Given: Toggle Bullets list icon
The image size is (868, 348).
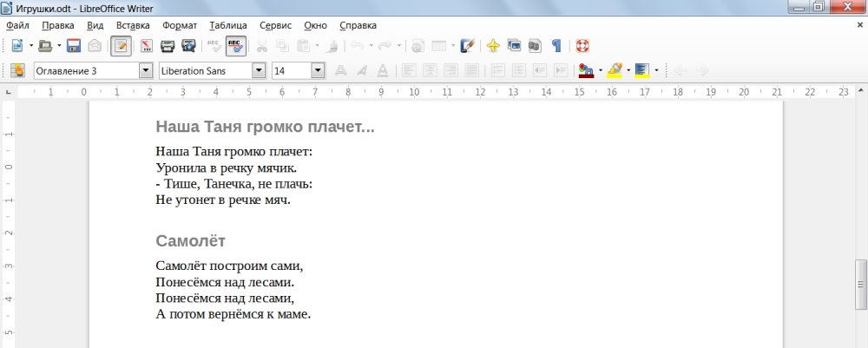Looking at the screenshot, I should (x=519, y=70).
